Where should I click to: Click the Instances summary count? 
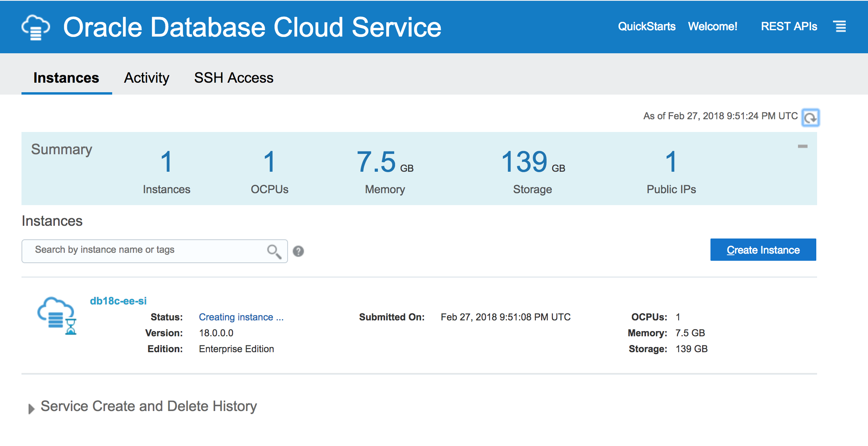coord(166,162)
